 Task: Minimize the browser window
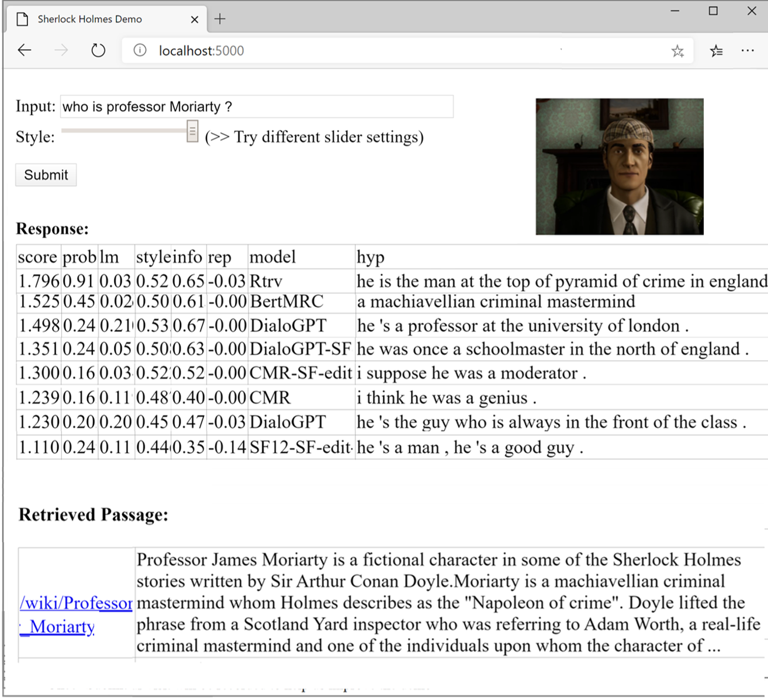coord(675,11)
